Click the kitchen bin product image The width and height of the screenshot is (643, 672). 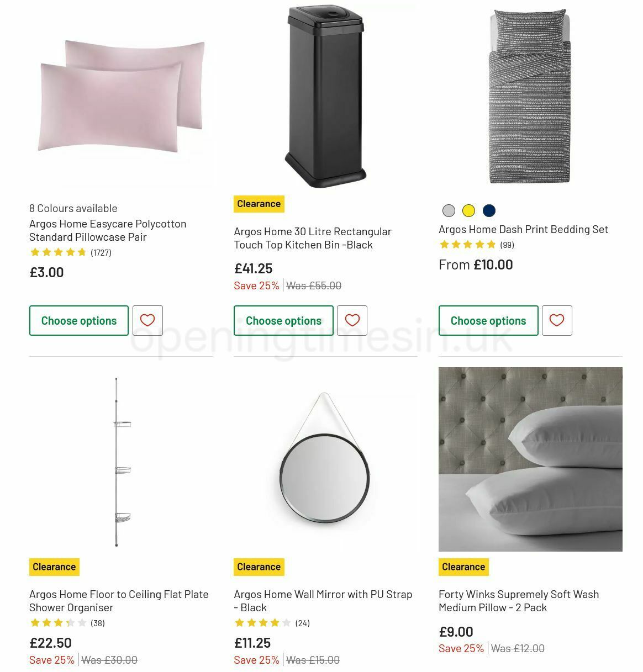pos(325,94)
